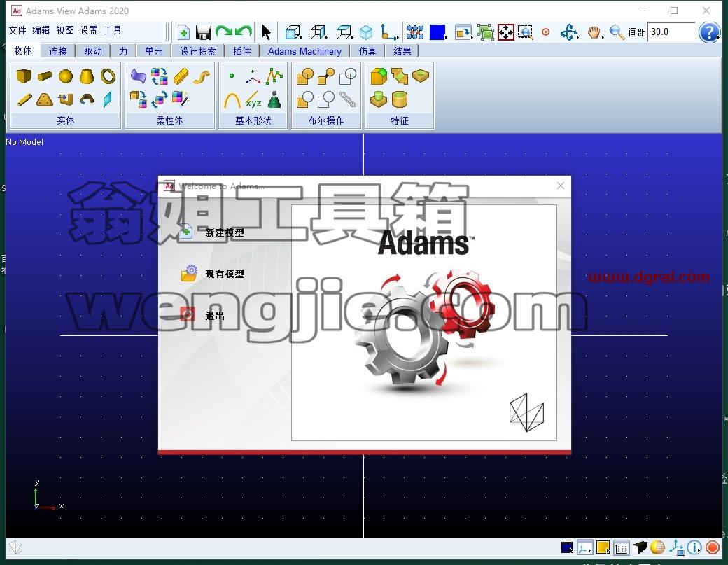The image size is (728, 565).
Task: Select the sphere solid tool
Action: (x=66, y=76)
